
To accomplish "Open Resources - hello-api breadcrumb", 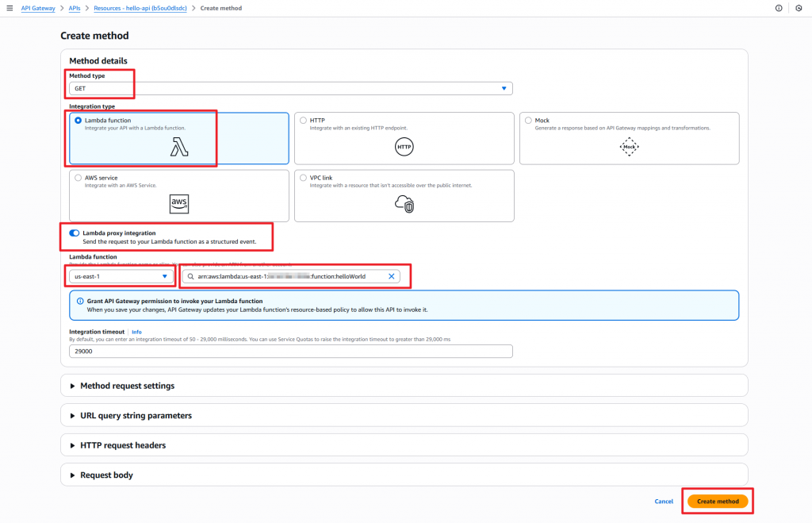I will coord(140,8).
